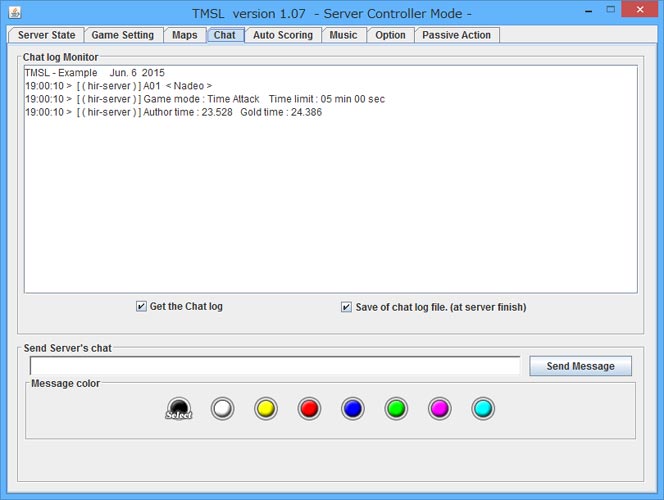This screenshot has height=500, width=664.
Task: Select the black message color
Action: pyautogui.click(x=179, y=409)
